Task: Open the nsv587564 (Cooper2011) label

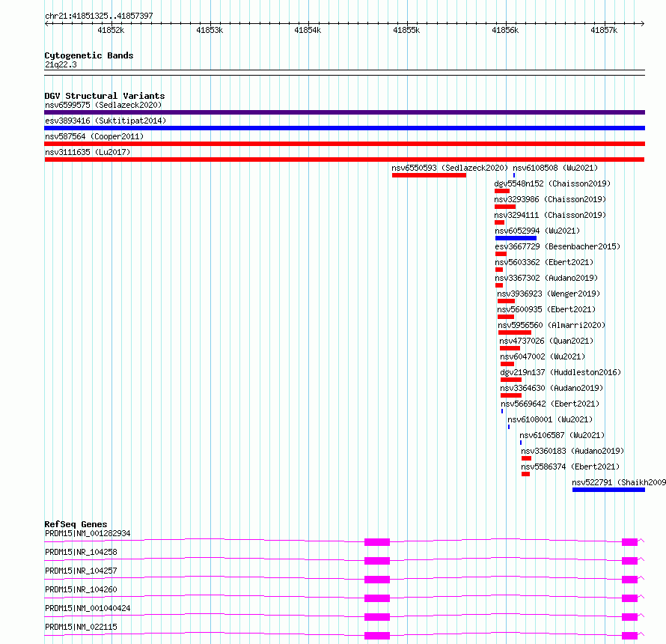Action: [94, 136]
